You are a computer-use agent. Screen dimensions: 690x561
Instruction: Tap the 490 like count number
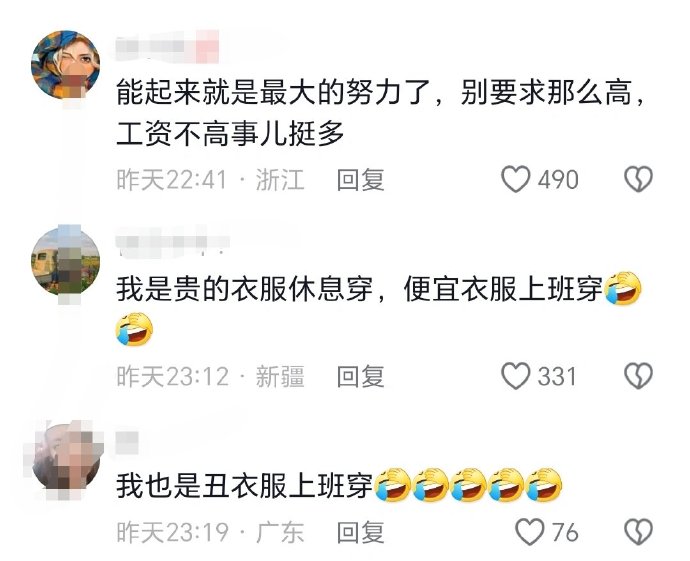tap(558, 180)
